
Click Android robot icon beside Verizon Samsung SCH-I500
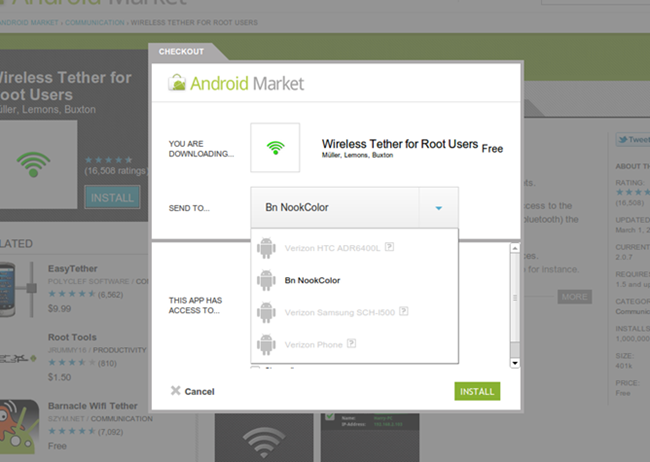[x=266, y=312]
